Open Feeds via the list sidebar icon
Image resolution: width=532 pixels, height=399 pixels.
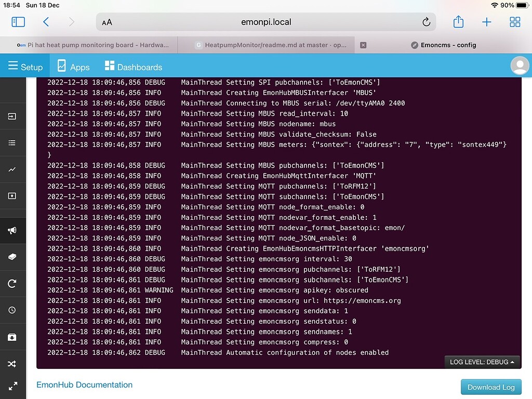12,143
